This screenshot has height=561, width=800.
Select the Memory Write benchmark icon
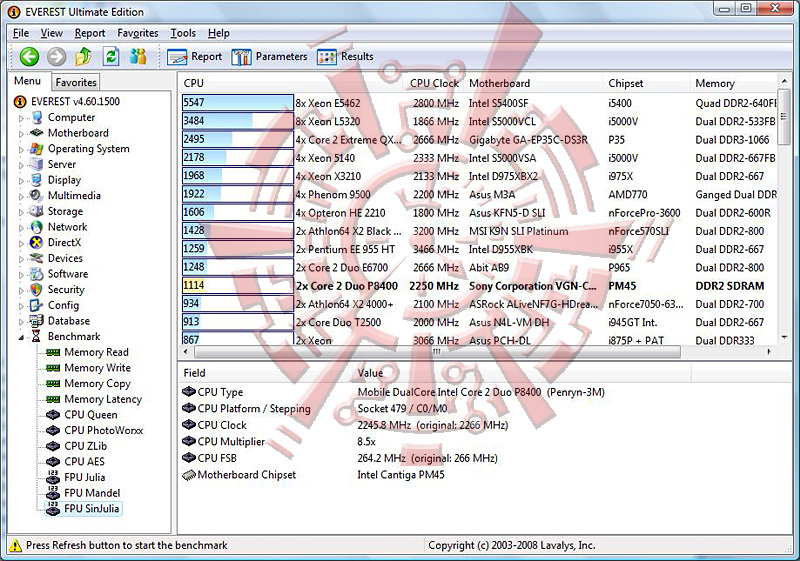click(53, 368)
